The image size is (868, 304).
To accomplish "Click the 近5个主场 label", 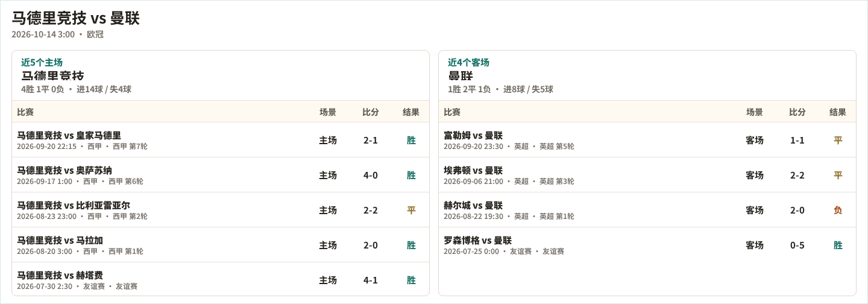I will [42, 62].
